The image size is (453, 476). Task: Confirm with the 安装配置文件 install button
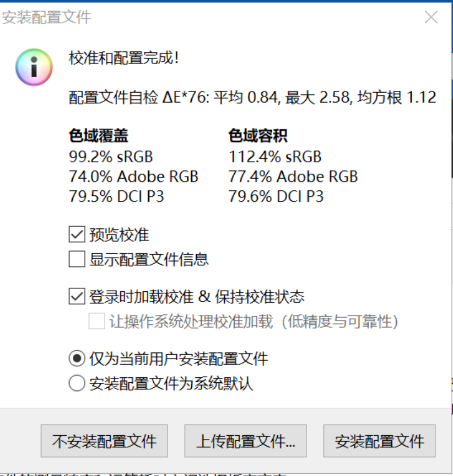tap(380, 441)
